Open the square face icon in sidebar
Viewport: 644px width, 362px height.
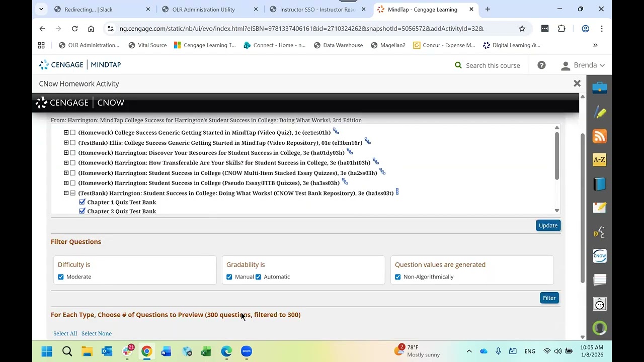pos(599,304)
